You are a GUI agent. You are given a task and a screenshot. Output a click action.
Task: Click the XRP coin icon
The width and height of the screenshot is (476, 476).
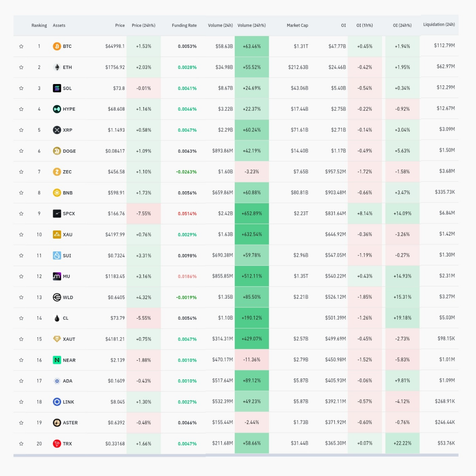coord(57,130)
